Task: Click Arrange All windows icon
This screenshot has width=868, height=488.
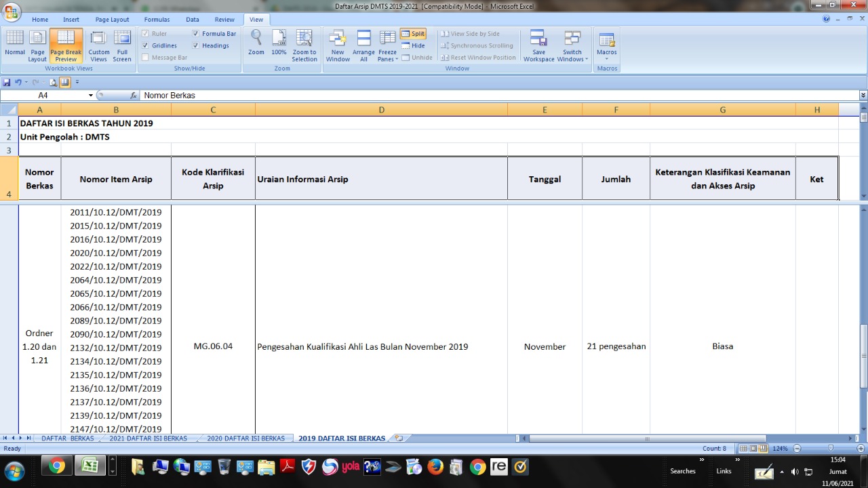Action: coord(363,45)
